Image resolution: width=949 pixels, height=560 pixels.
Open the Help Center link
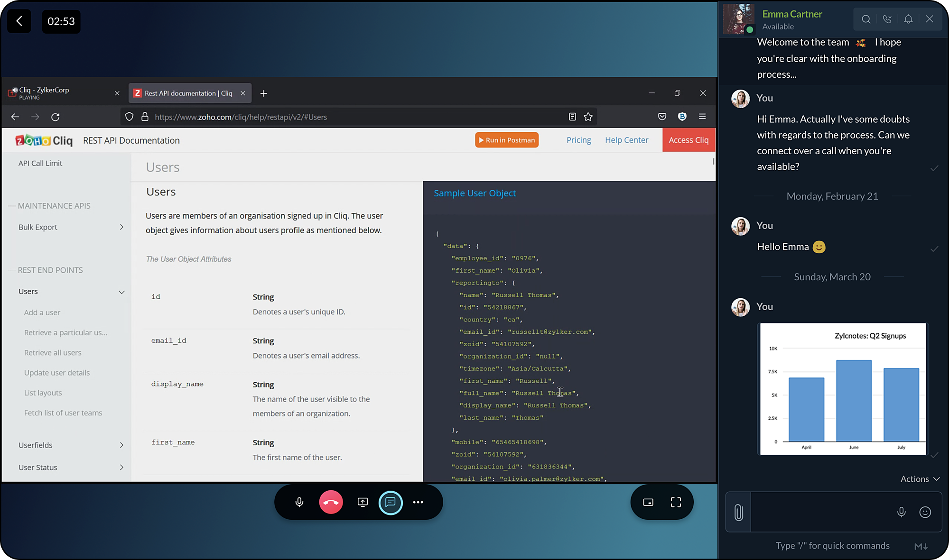[x=626, y=140]
